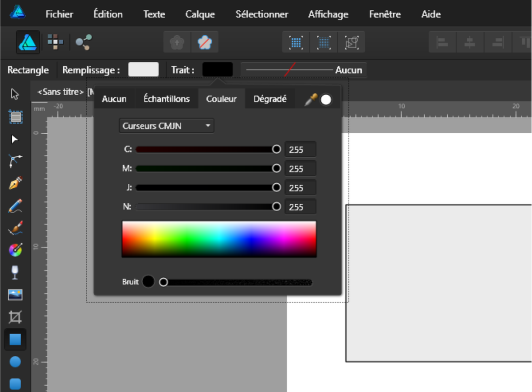Select the Rounded Rectangle tool

tap(15, 384)
